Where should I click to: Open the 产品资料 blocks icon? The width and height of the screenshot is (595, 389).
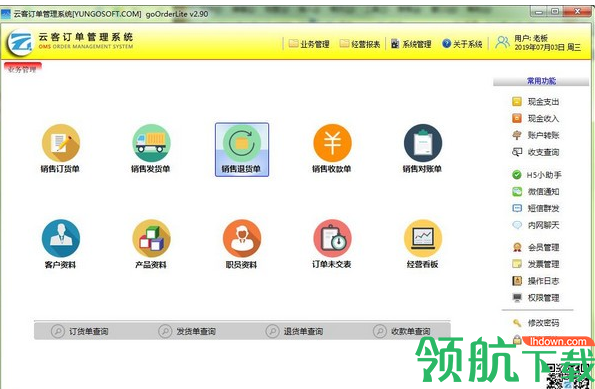point(151,244)
